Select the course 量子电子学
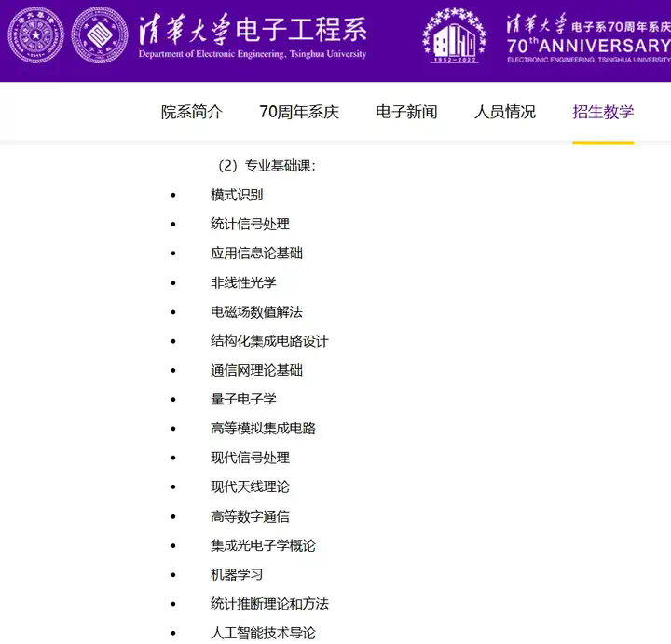671x644 pixels. (x=243, y=399)
